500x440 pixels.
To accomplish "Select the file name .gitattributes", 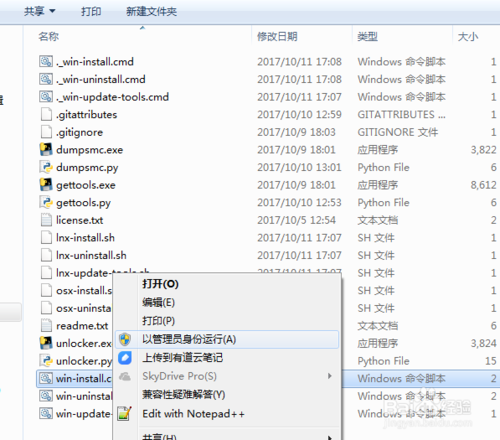I will point(86,115).
